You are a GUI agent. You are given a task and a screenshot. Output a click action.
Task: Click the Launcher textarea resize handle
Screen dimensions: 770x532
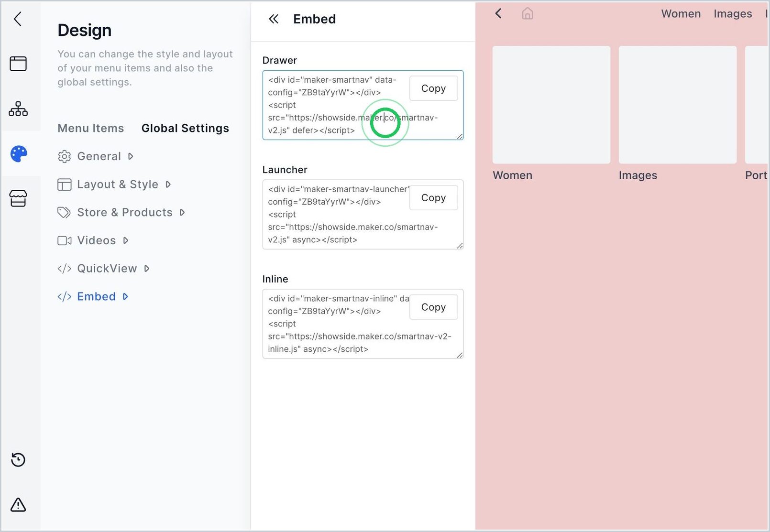coord(460,246)
